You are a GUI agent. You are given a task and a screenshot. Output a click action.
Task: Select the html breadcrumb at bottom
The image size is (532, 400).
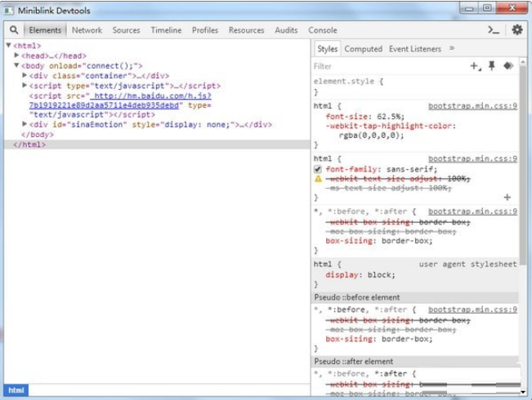pos(16,391)
